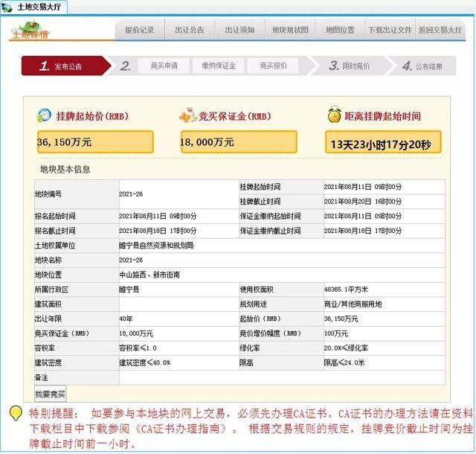
Task: Click area value 48365.1平方米
Action: (x=346, y=290)
